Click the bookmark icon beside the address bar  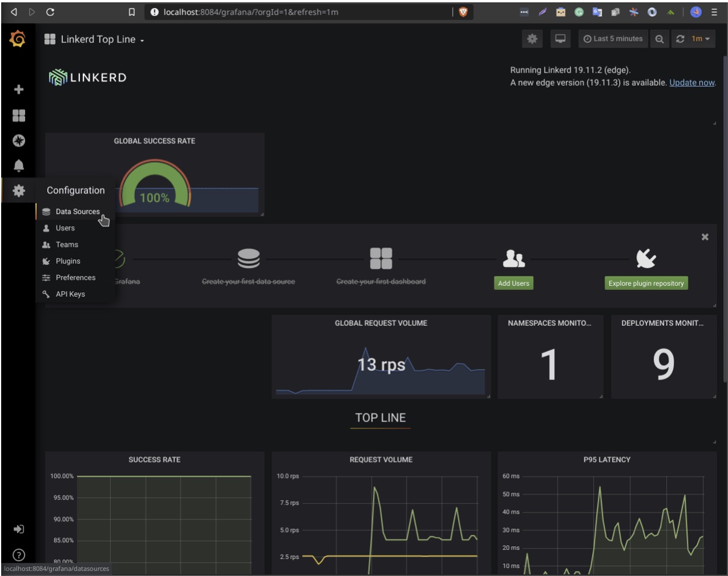pos(132,12)
